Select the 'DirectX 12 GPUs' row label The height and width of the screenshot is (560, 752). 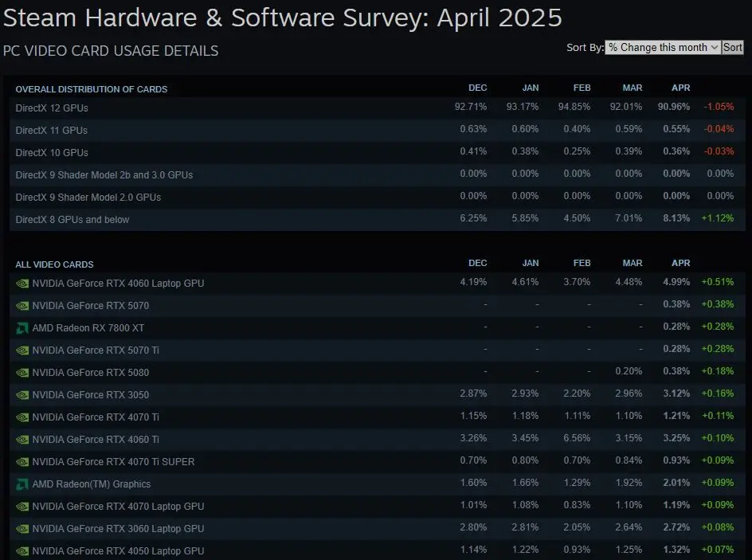click(52, 108)
